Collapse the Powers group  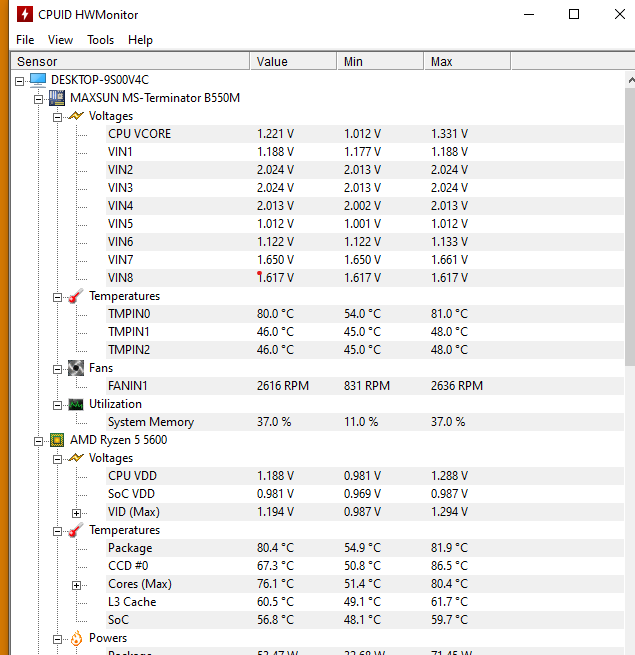click(57, 640)
